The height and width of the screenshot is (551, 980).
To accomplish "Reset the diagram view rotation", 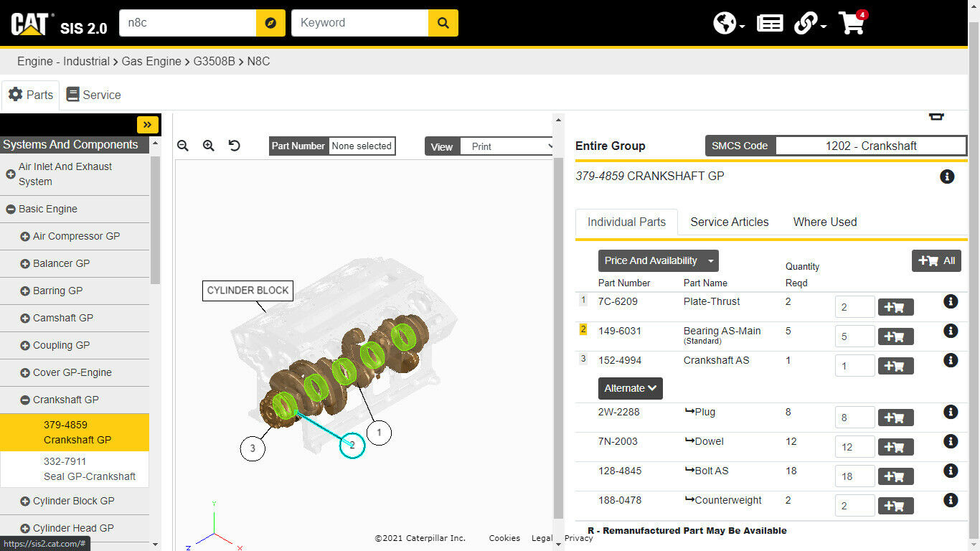I will pos(235,146).
